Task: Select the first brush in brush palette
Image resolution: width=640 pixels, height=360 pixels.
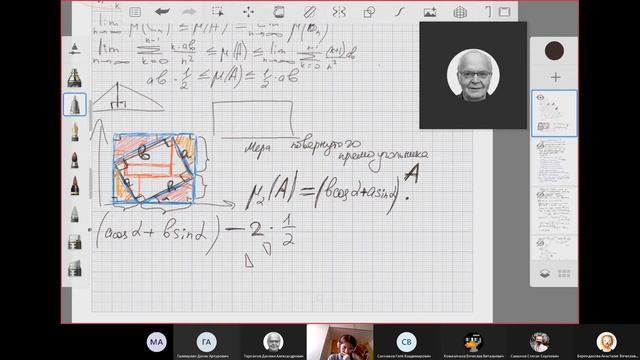Action: (74, 78)
